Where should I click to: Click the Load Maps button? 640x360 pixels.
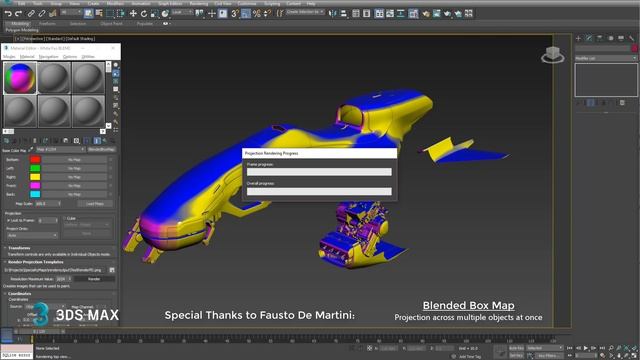95,203
